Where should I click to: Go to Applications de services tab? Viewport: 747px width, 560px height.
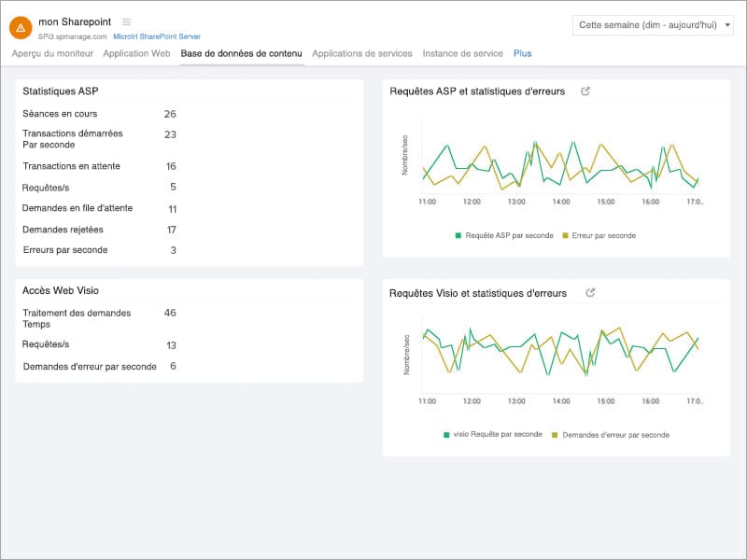point(362,54)
